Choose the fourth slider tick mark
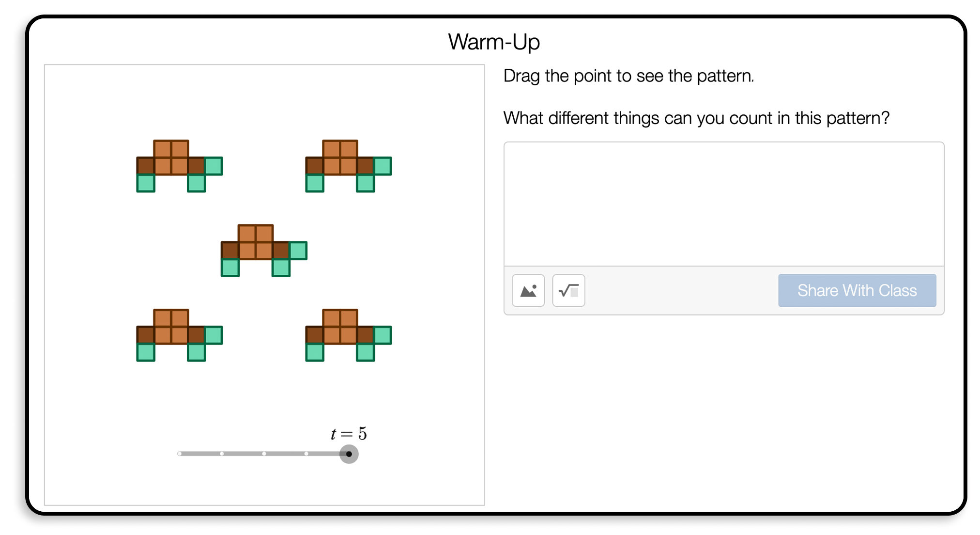 306,454
